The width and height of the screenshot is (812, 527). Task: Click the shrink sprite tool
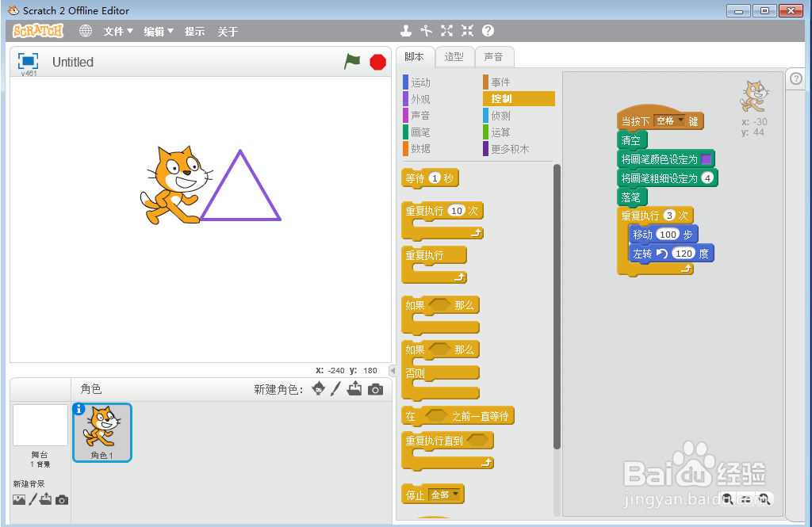(x=466, y=31)
